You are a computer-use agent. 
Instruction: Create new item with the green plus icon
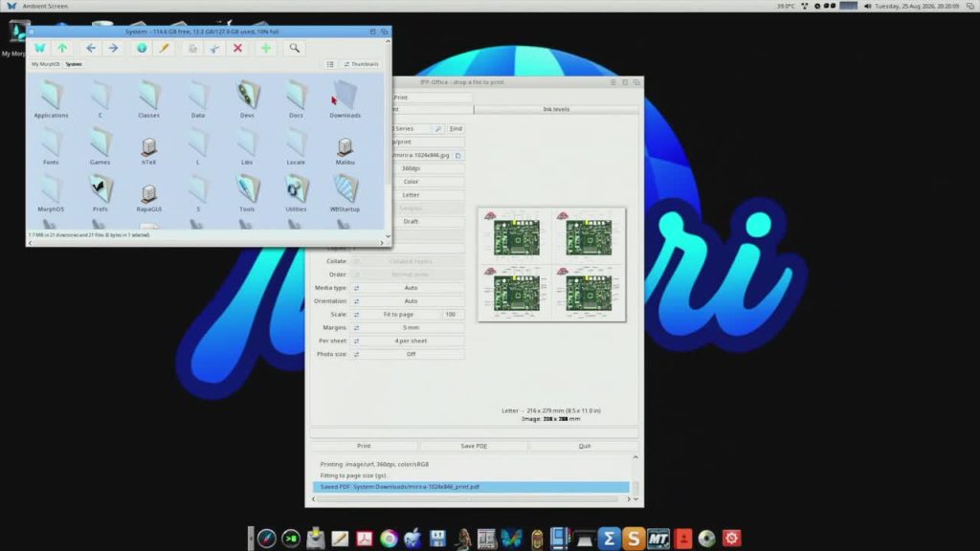[266, 48]
